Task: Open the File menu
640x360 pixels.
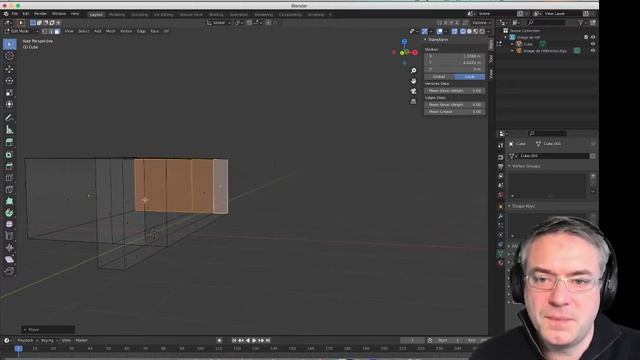Action: 15,14
